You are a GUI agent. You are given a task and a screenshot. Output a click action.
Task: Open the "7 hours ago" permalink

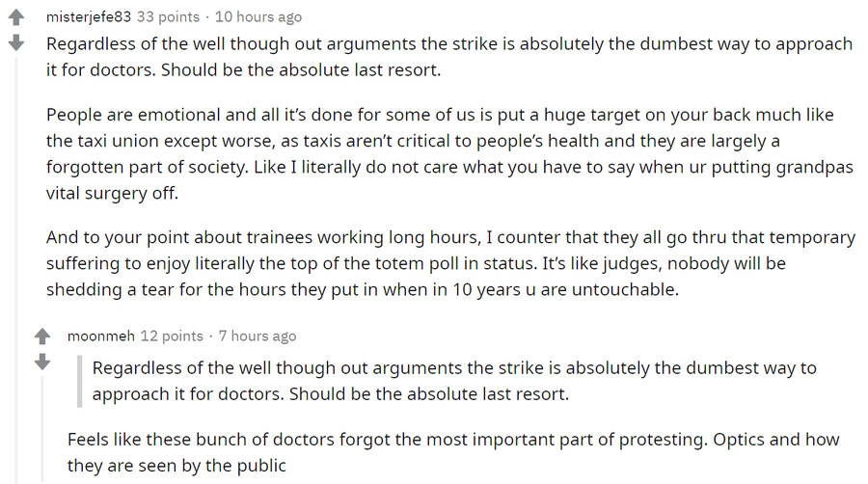pos(258,336)
